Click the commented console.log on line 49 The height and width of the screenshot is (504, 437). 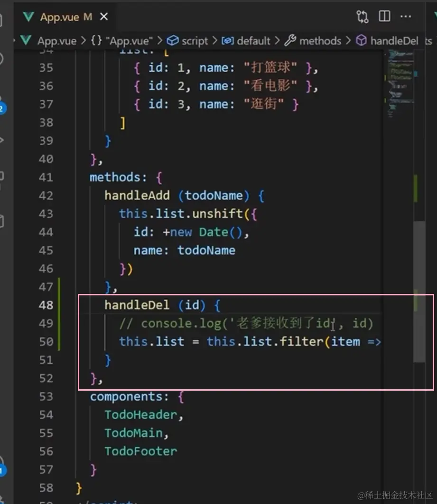click(x=246, y=323)
